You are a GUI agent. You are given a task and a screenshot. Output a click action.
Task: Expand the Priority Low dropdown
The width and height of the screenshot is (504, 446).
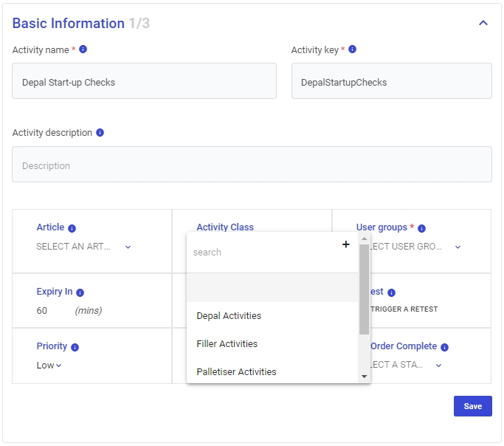[x=49, y=366]
